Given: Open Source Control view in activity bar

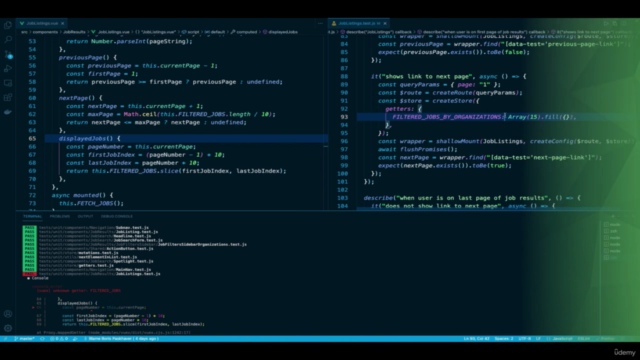Looking at the screenshot, I should point(8,54).
